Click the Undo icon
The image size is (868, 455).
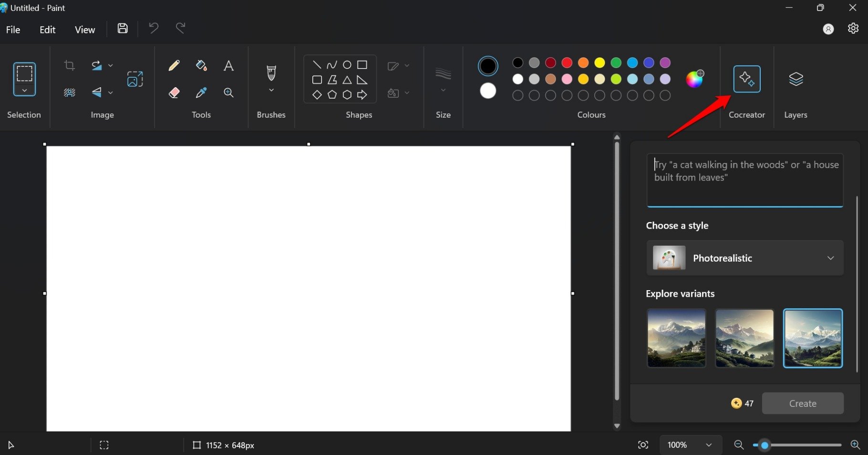point(153,28)
